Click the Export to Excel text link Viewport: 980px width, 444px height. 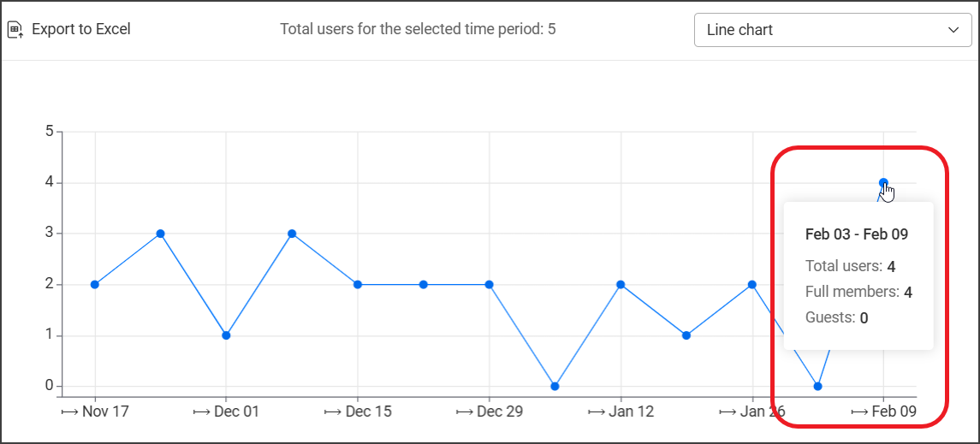(x=81, y=29)
